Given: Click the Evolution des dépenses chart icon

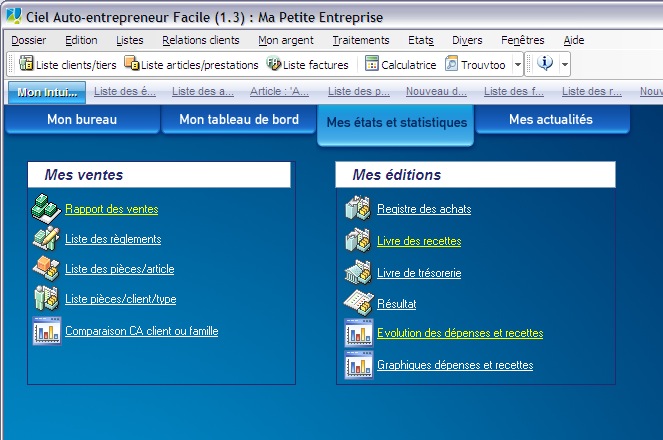Looking at the screenshot, I should click(359, 333).
